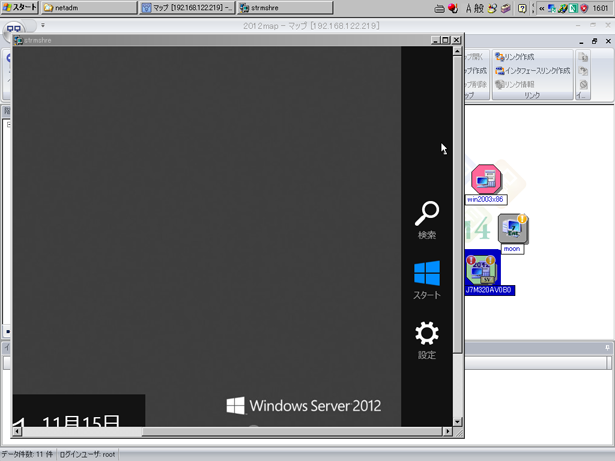Switch to strmshre taskbar button

[x=285, y=7]
